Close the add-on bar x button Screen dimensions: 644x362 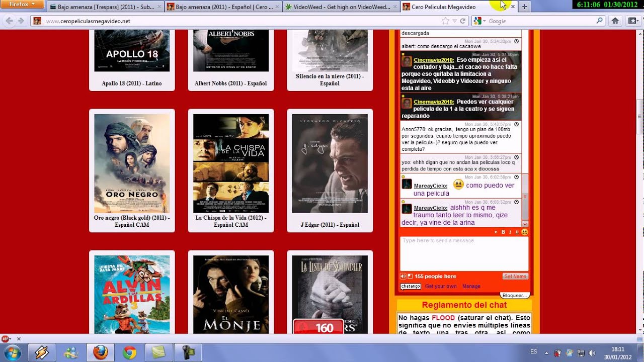click(x=19, y=339)
